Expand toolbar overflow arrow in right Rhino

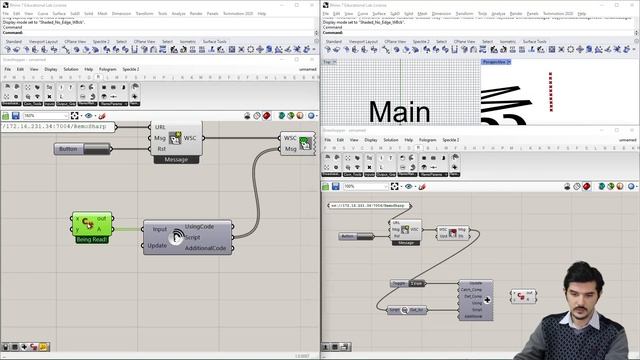[x=633, y=50]
